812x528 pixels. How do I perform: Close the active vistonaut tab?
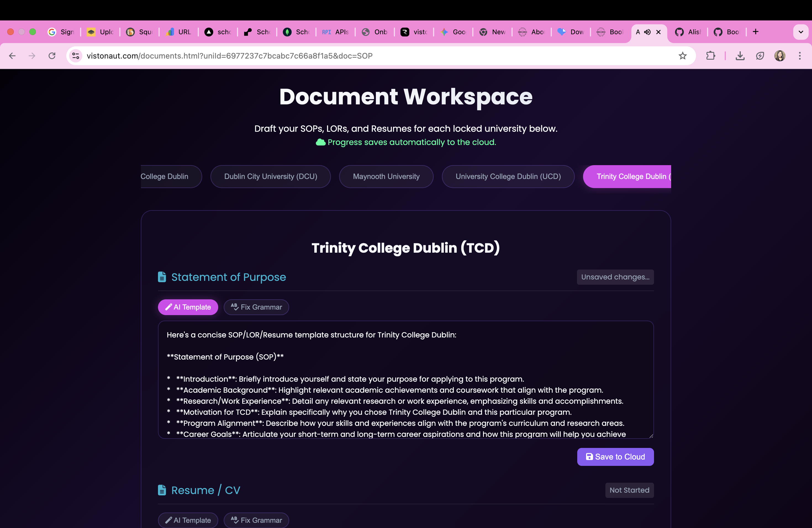click(658, 32)
